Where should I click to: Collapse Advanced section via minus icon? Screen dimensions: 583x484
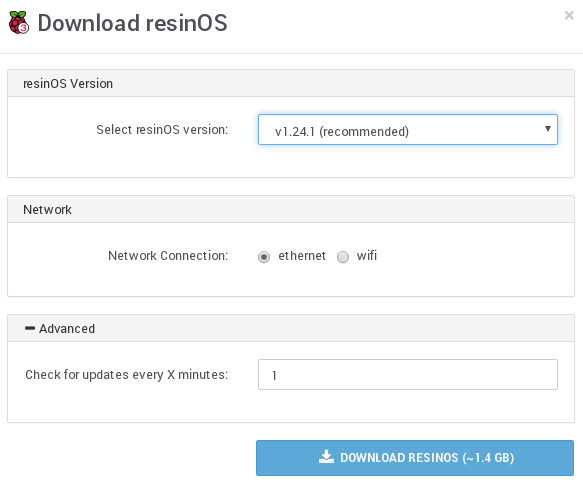coord(30,328)
